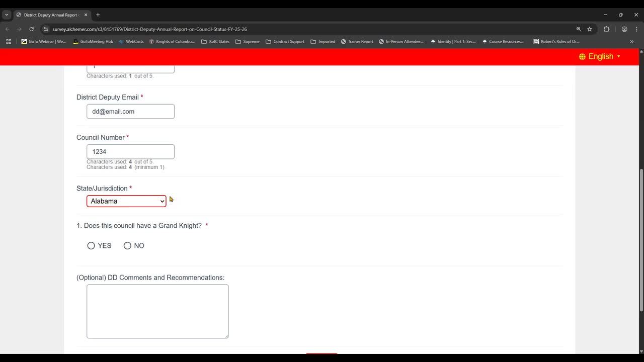Open the State/Jurisdiction dropdown

tap(126, 201)
